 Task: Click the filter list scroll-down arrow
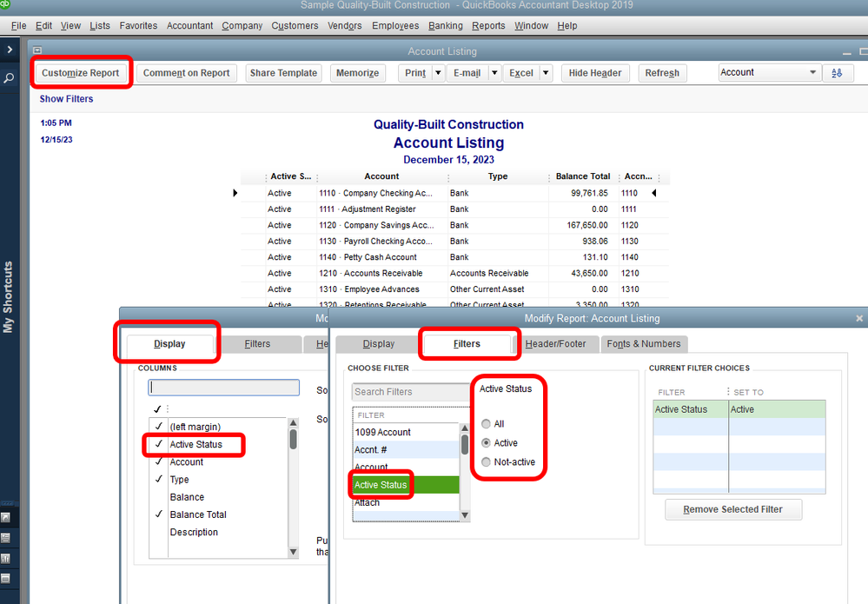[x=465, y=515]
